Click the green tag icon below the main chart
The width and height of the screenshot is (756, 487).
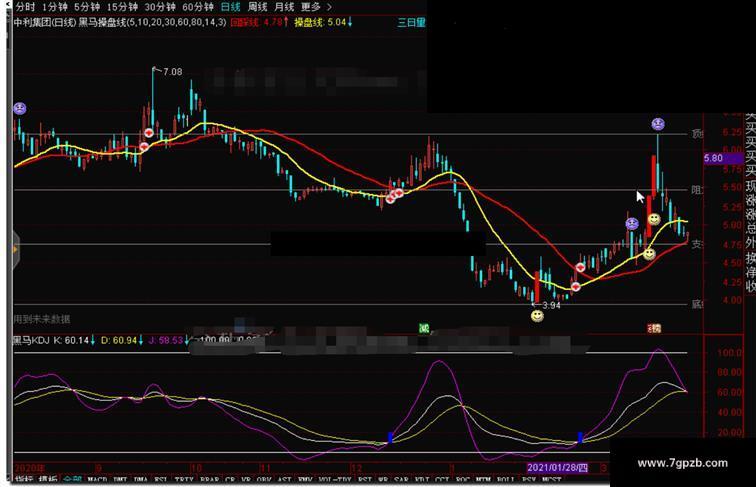coord(424,329)
